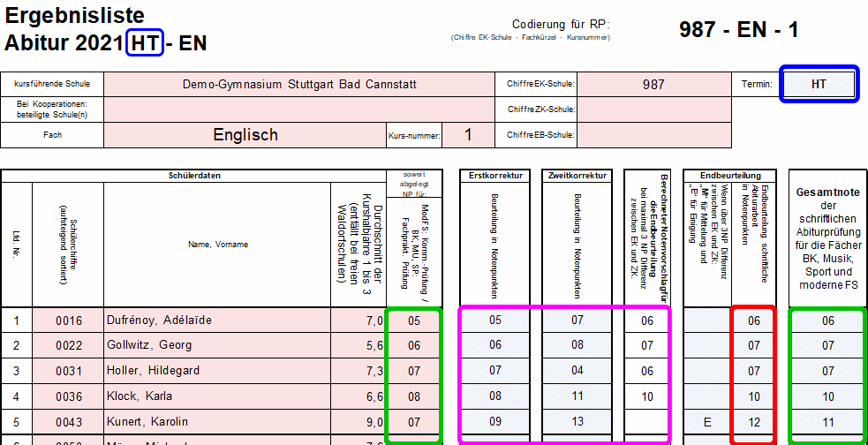
Task: Select student name Dufrénoy, Adélaïde
Action: tap(216, 321)
